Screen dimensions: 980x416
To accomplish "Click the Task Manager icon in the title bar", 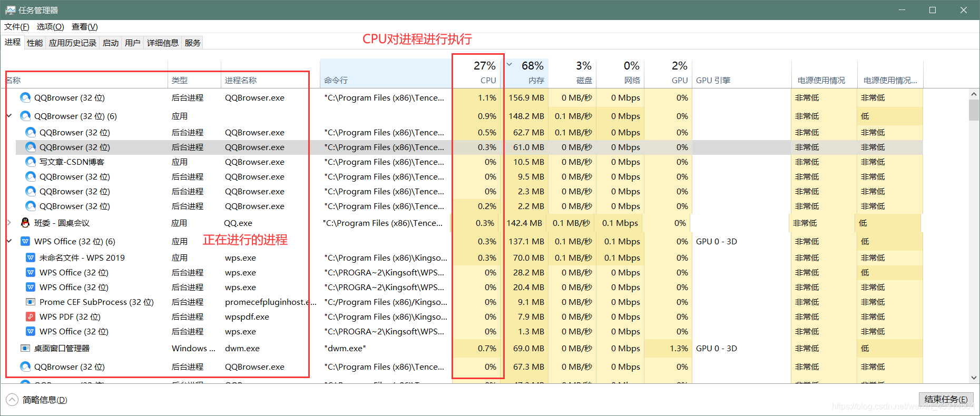I will click(10, 10).
